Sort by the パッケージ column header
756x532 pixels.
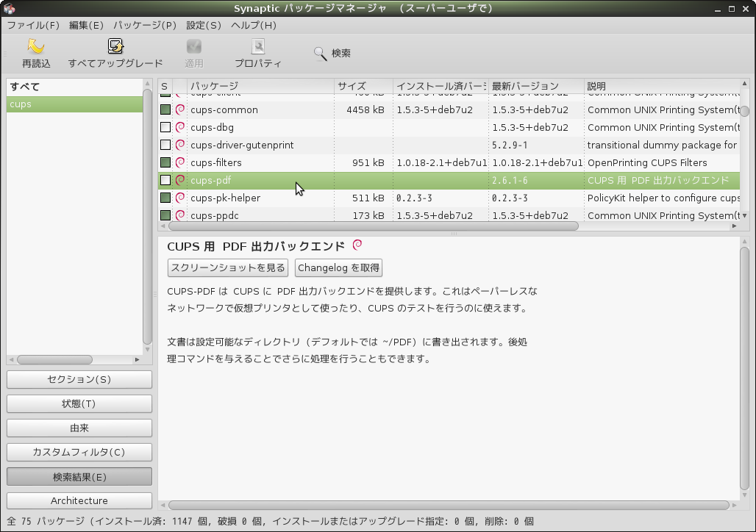pyautogui.click(x=260, y=86)
